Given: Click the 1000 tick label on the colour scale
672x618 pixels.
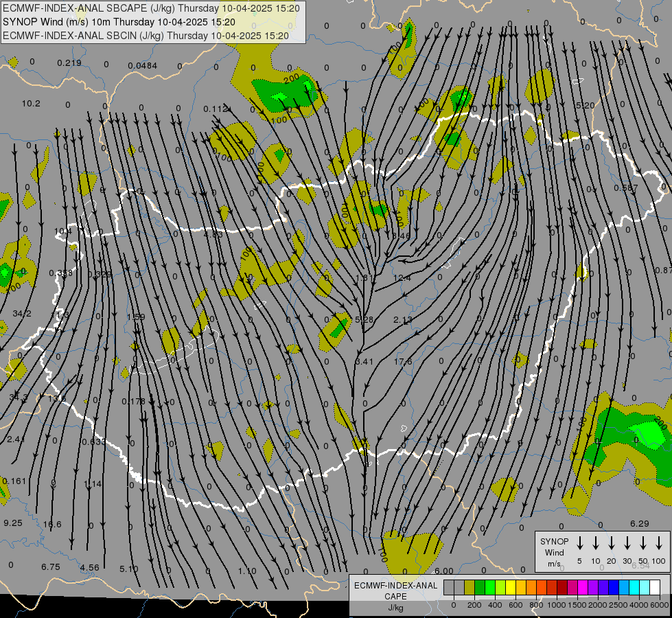Looking at the screenshot, I should click(x=556, y=605).
